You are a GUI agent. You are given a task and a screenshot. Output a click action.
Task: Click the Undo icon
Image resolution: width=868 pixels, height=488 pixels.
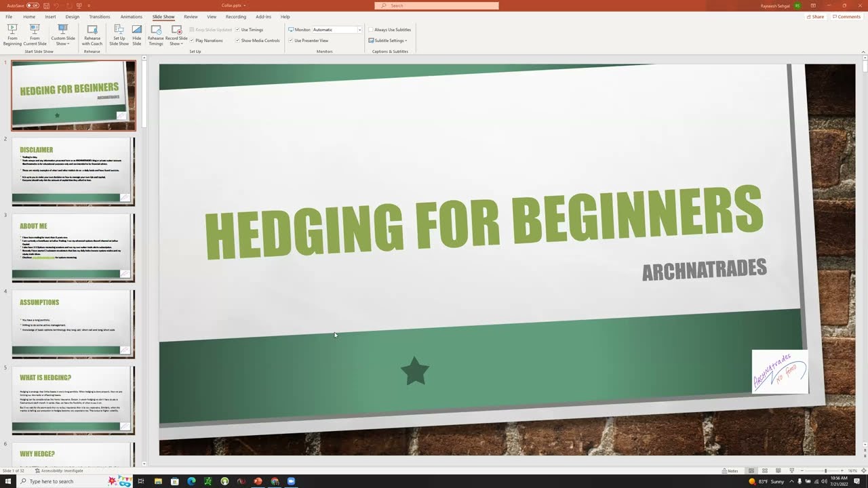57,5
